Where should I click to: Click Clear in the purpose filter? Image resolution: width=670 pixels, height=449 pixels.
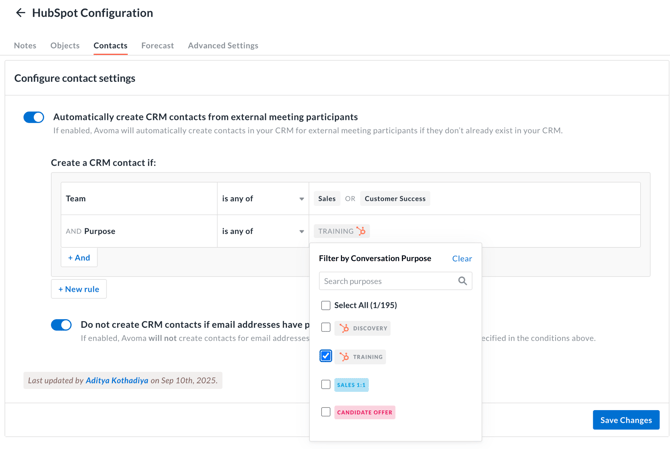coord(461,258)
